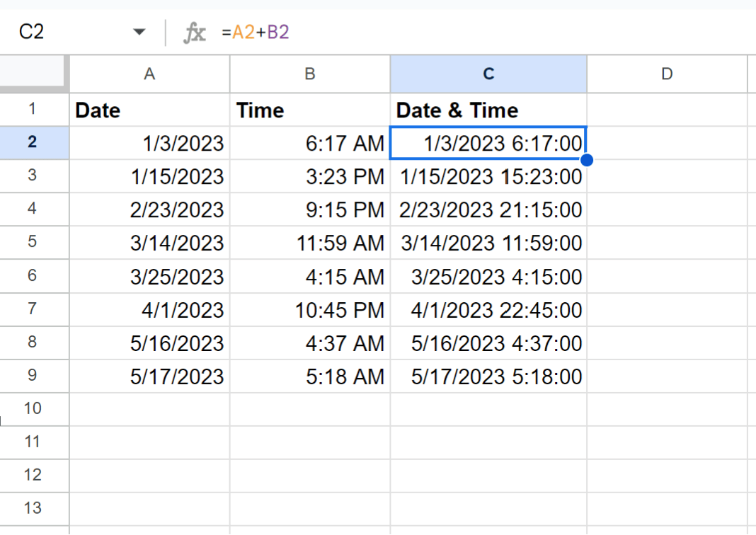Click the 'Date & Time' header cell

[x=488, y=110]
